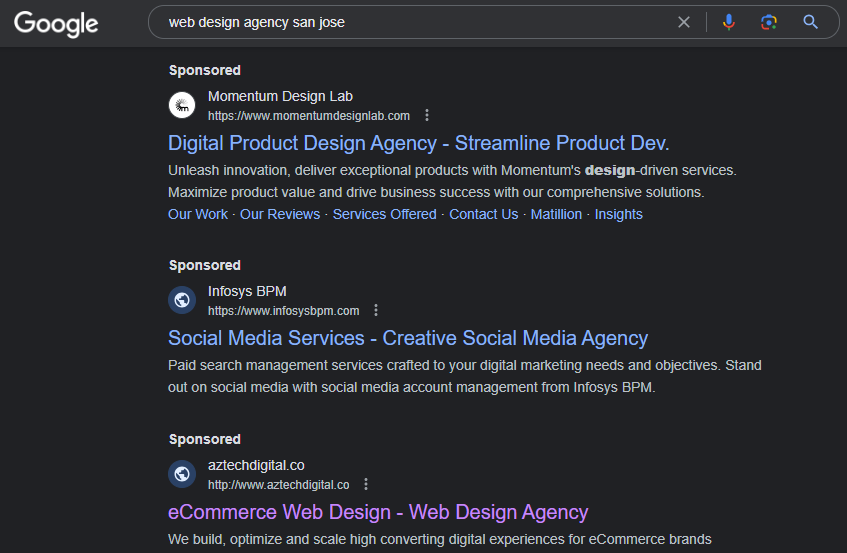Open three-dot menu for Momentum Design Lab ad
The width and height of the screenshot is (847, 553).
427,116
